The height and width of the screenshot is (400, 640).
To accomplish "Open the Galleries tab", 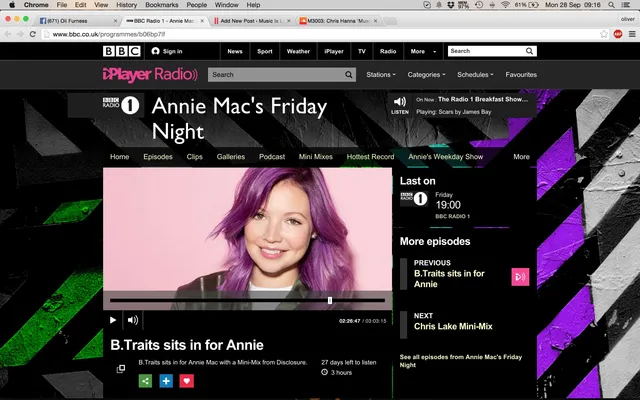I will coord(231,157).
